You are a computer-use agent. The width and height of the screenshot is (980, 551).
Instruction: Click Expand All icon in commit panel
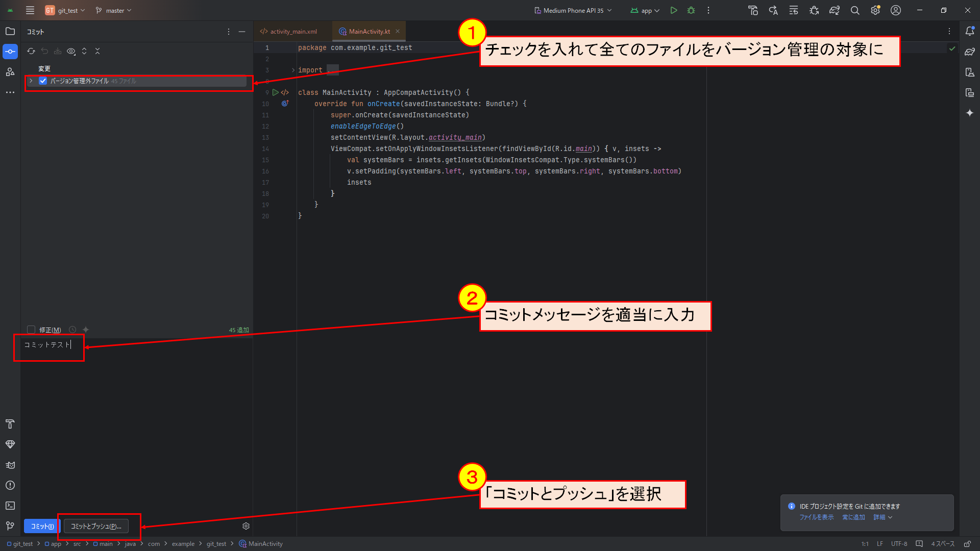click(x=84, y=51)
